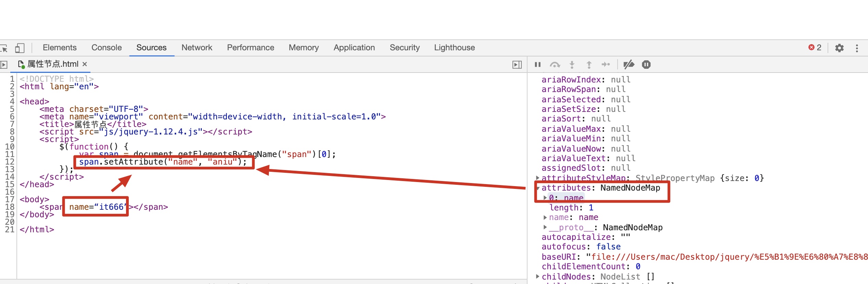Image resolution: width=868 pixels, height=284 pixels.
Task: Toggle the device toolbar icon
Action: pos(20,48)
